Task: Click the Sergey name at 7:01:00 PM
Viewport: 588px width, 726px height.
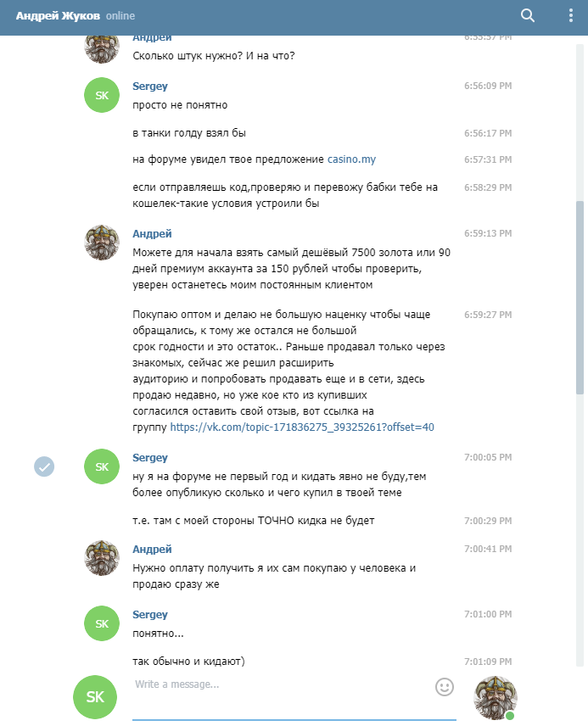Action: [x=150, y=614]
